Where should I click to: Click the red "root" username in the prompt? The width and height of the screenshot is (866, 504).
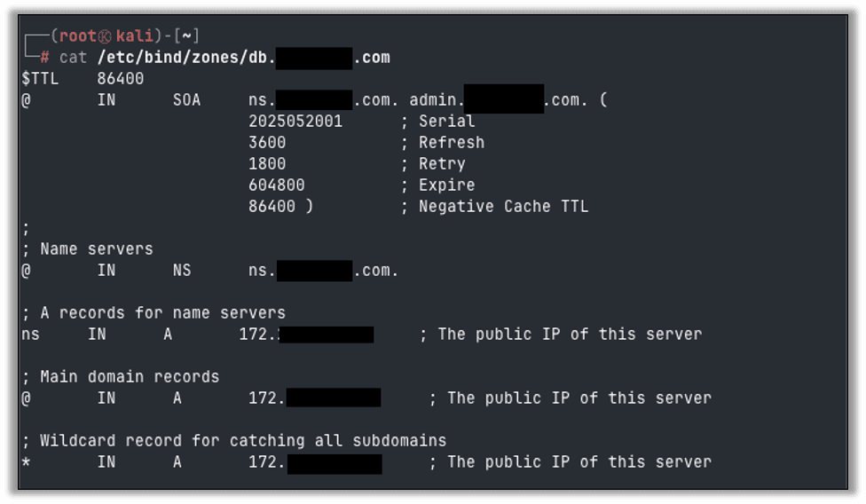pyautogui.click(x=77, y=36)
